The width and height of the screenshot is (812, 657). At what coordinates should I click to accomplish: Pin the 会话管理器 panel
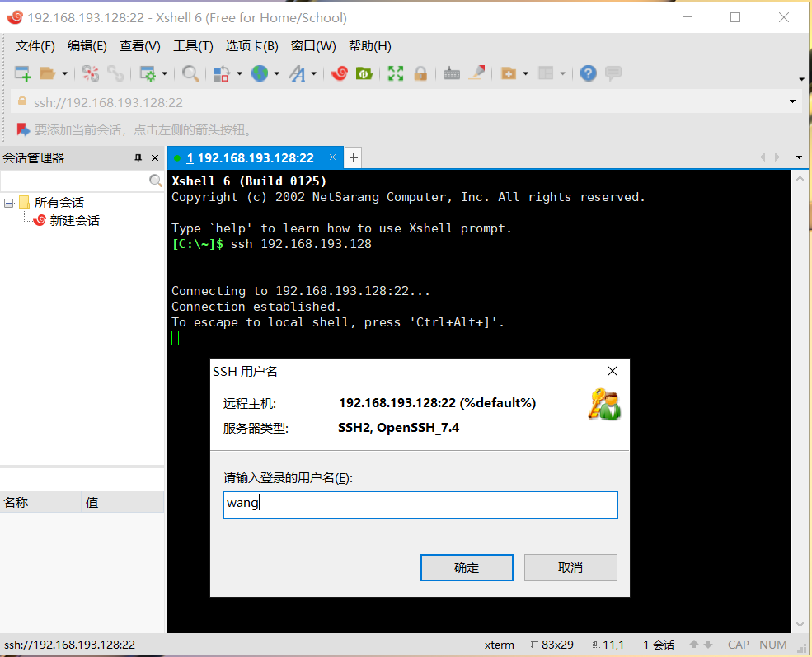pos(138,158)
